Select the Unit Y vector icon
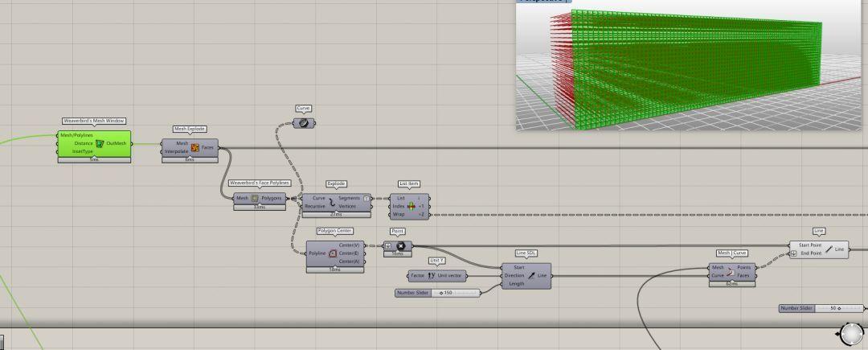Screen dimensions: 868x350 (432, 275)
